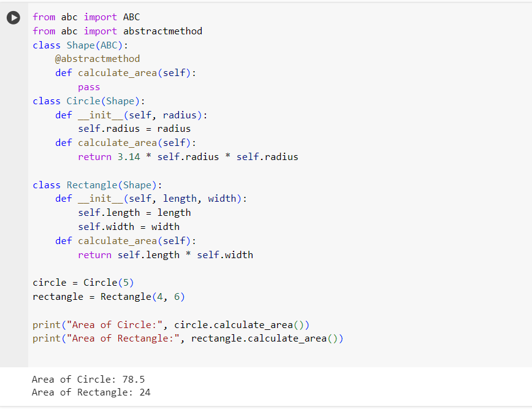
Task: Click the pass statement inside calculate_area
Action: pos(89,86)
